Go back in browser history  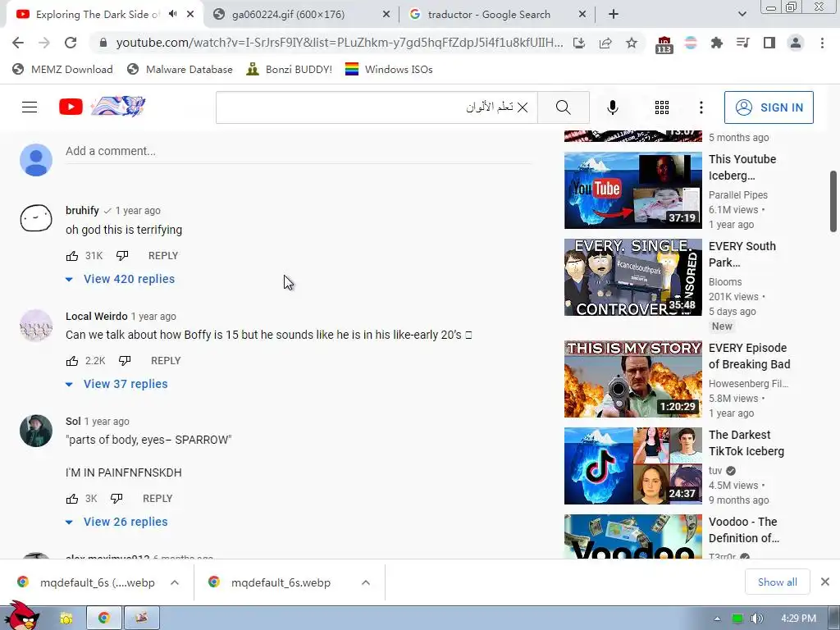(18, 43)
